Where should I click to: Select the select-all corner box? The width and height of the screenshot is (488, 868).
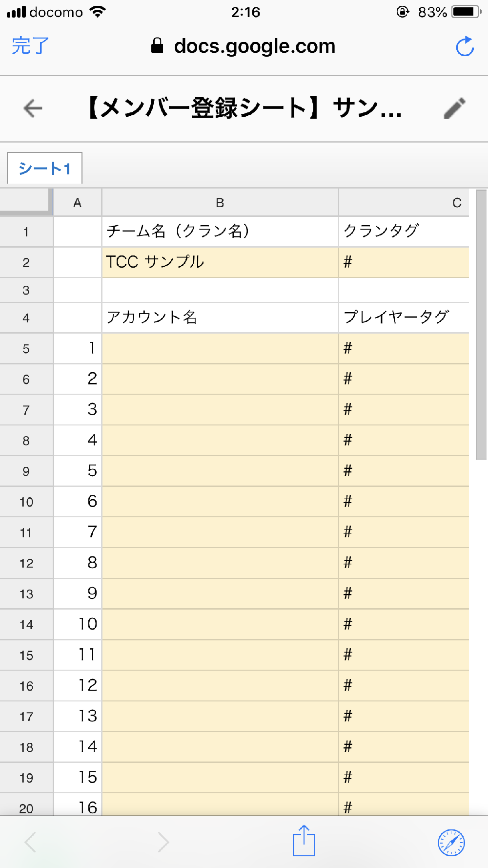26,202
